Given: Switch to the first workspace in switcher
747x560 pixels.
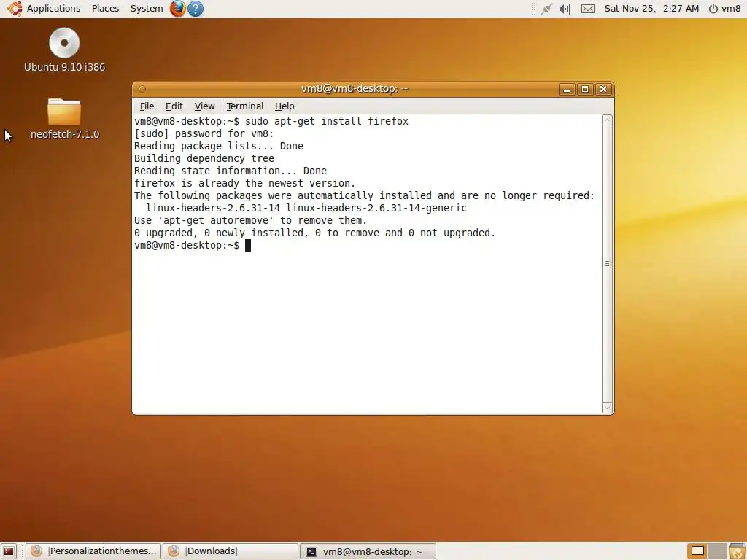Looking at the screenshot, I should click(x=697, y=551).
